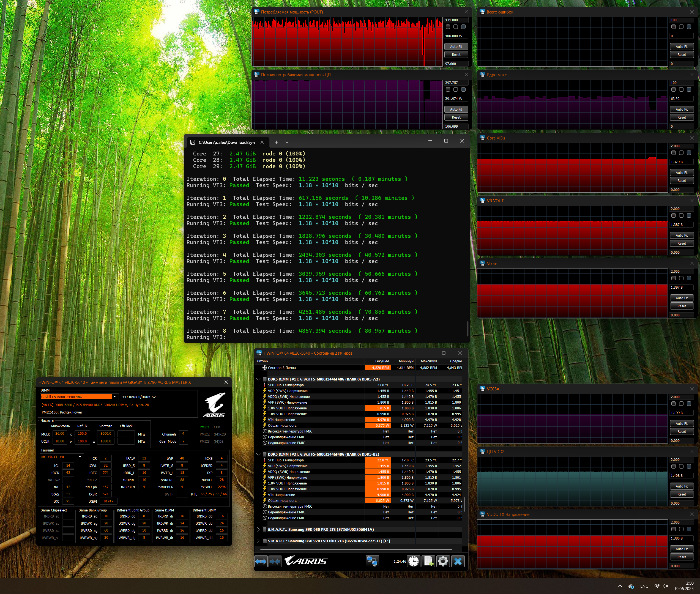700x594 pixels.
Task: Click the clock reset icon in sensors toolbar
Action: (x=414, y=561)
